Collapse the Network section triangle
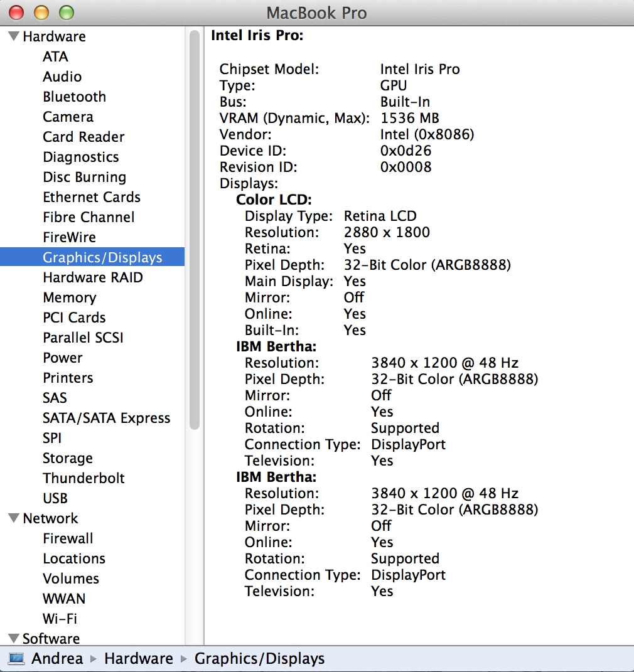634x672 pixels. click(14, 518)
